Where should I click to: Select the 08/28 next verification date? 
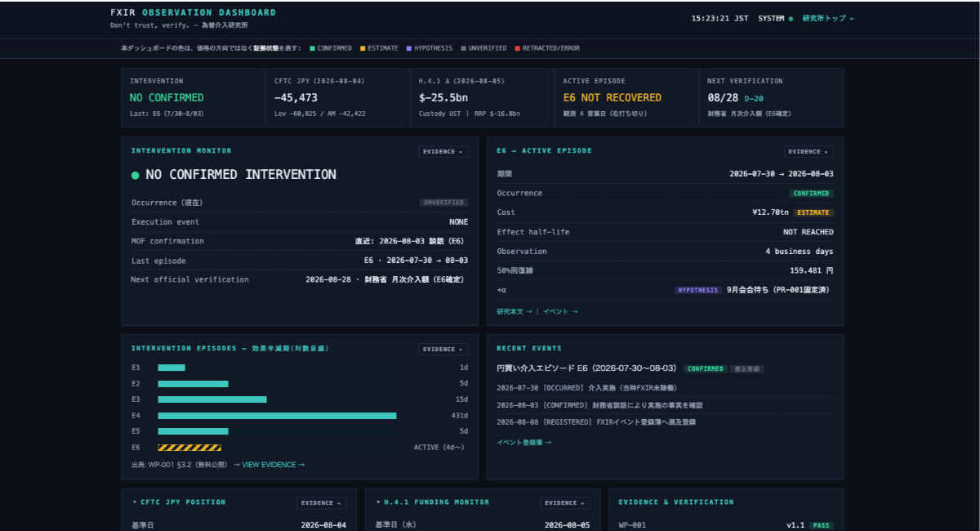[x=722, y=97]
